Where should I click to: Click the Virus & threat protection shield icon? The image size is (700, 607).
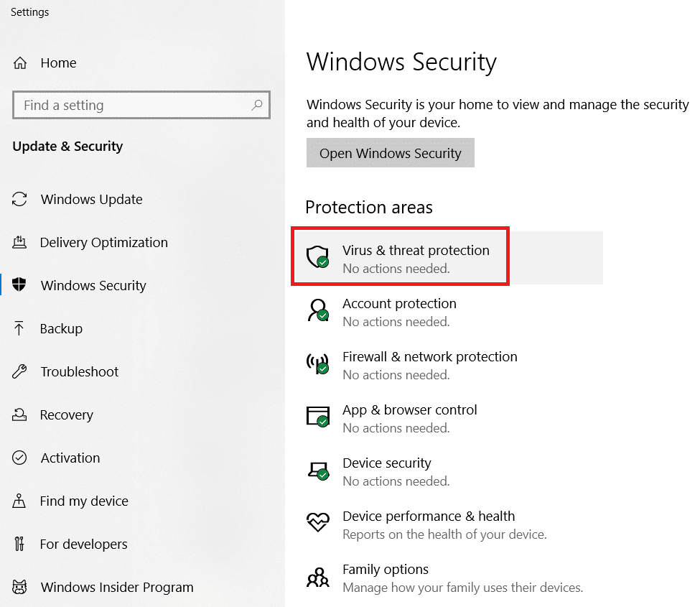click(x=317, y=257)
